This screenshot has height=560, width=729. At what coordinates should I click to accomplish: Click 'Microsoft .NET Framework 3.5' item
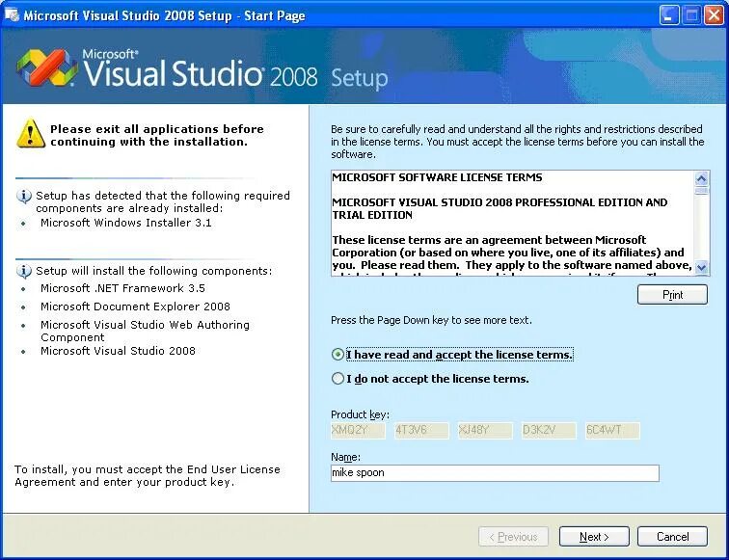pyautogui.click(x=122, y=288)
